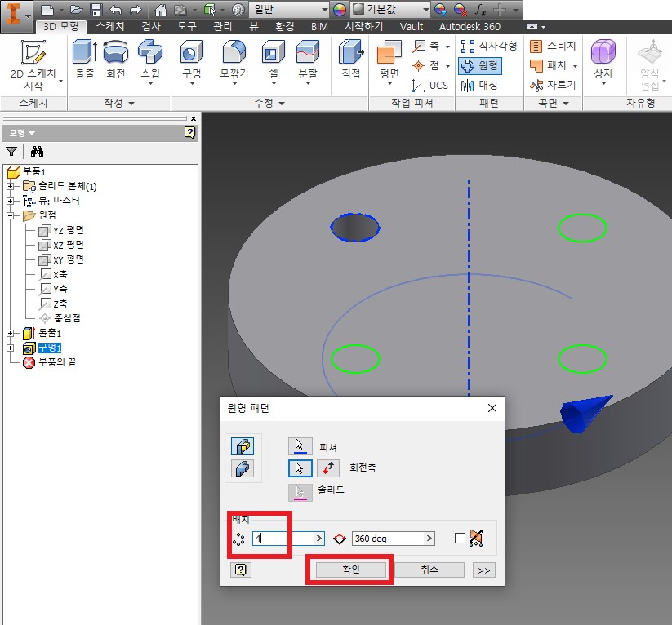Screen dimensions: 672x625
Task: Expand the 뷰: 마스터 node
Action: [11, 201]
